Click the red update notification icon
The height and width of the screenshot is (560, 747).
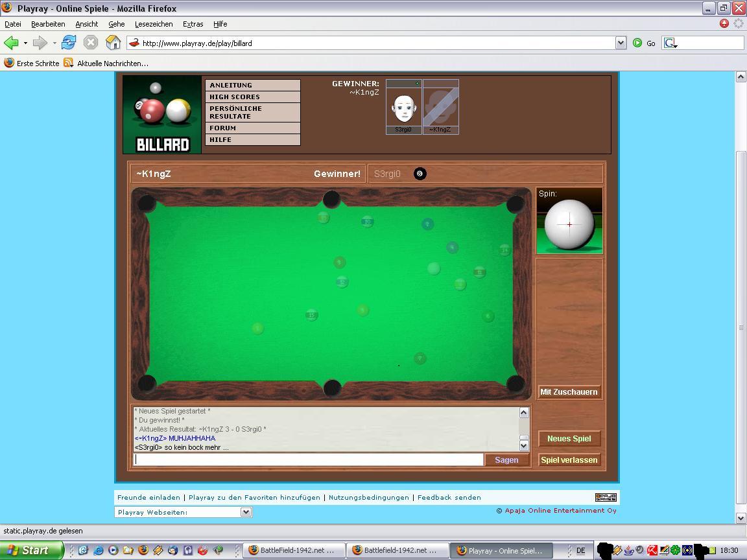(x=724, y=23)
